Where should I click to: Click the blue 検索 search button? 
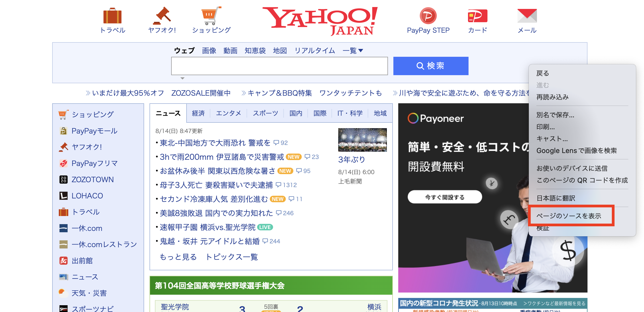[431, 66]
